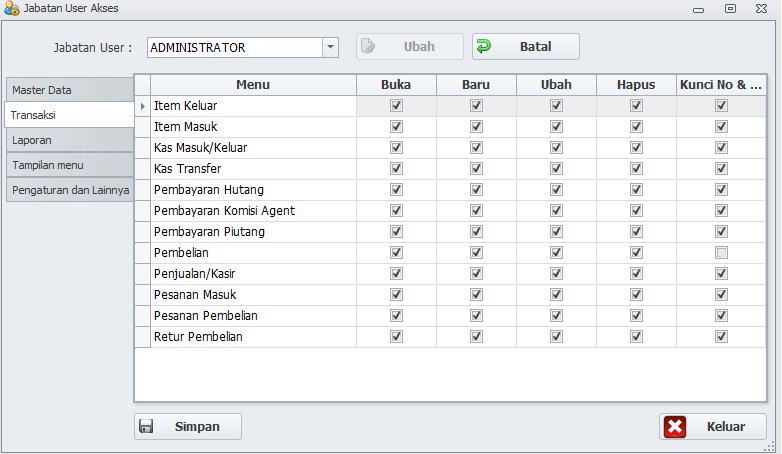Click the green arrow Batal icon
Image resolution: width=782 pixels, height=454 pixels.
tap(484, 46)
